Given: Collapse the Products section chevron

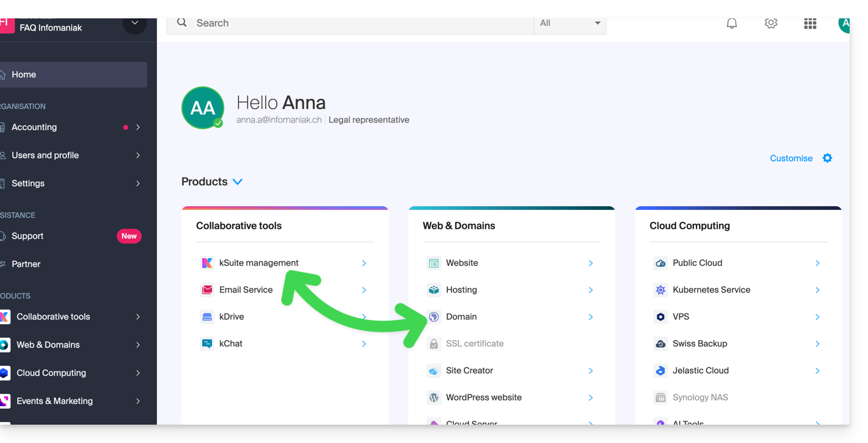Looking at the screenshot, I should (x=238, y=182).
